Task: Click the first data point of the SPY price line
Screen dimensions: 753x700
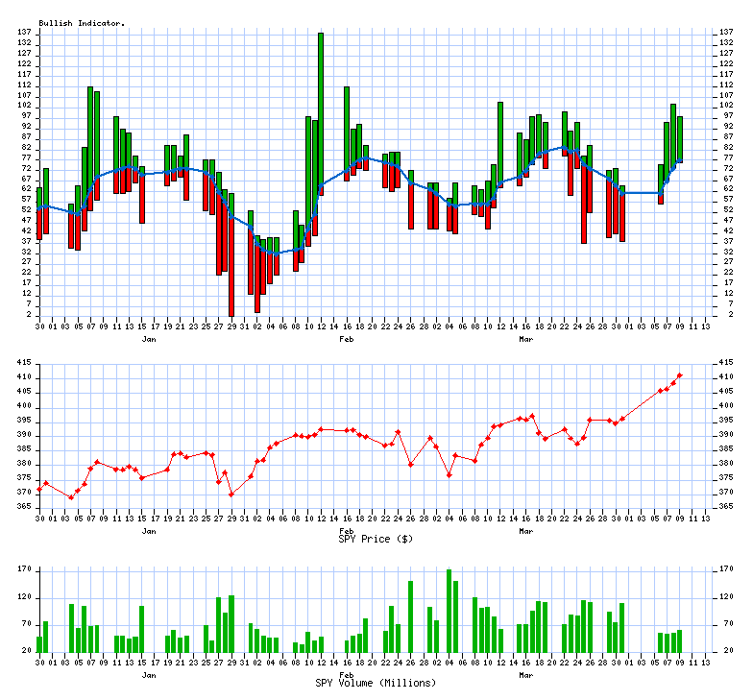Action: point(39,490)
